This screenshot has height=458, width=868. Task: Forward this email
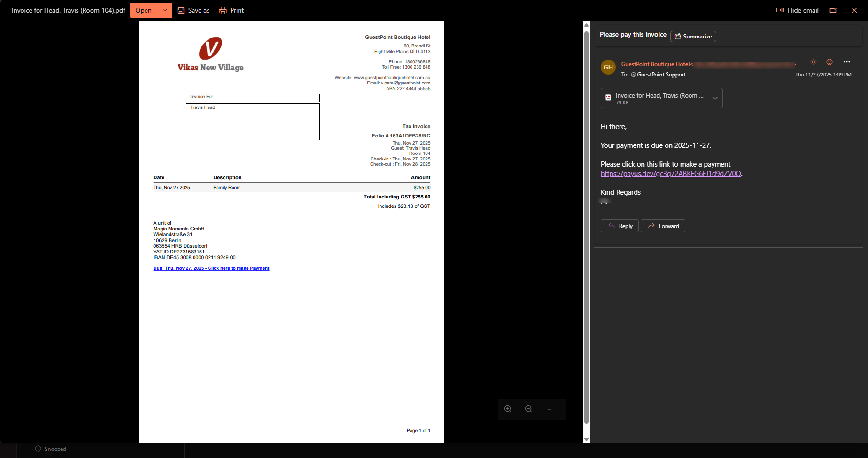click(663, 226)
